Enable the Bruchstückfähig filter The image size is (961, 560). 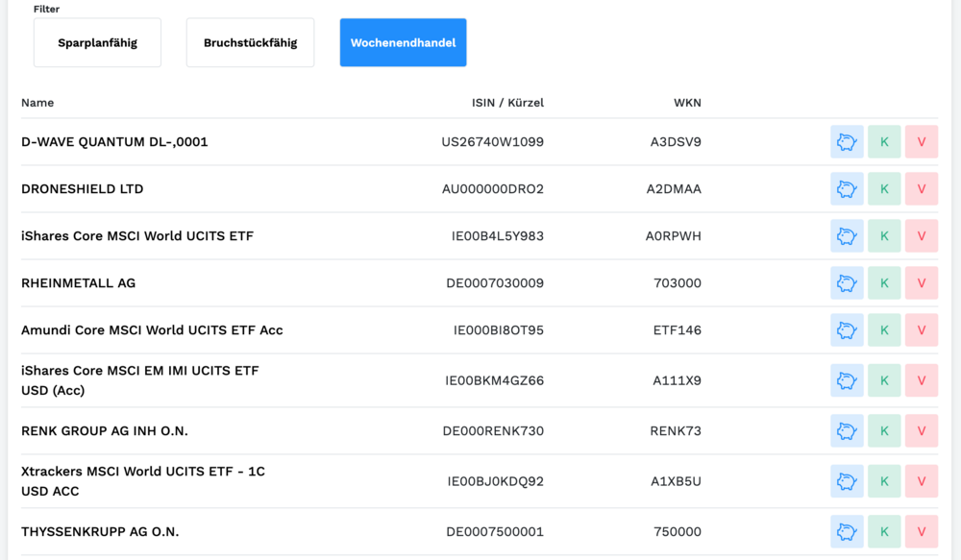coord(250,43)
